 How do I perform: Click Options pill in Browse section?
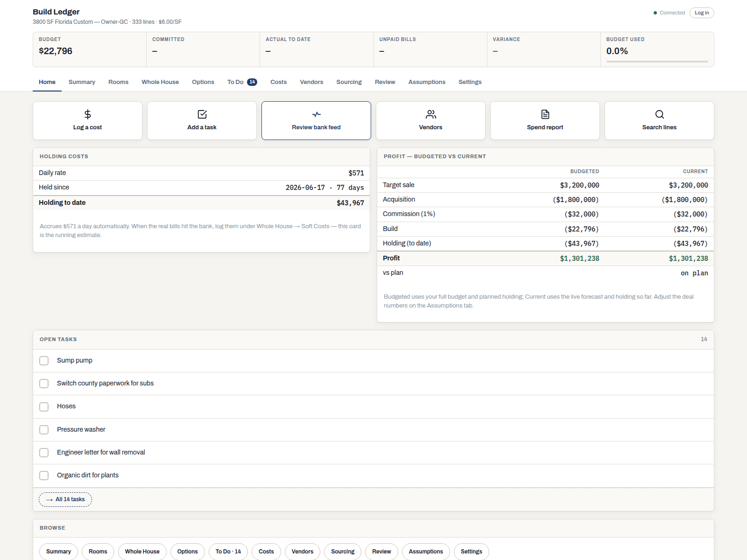point(188,552)
